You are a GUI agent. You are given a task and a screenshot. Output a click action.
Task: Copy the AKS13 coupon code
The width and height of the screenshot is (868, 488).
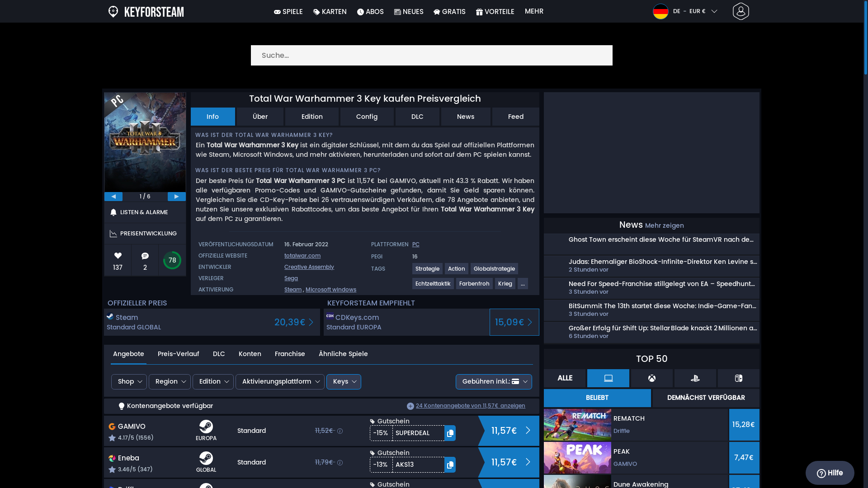pos(450,465)
